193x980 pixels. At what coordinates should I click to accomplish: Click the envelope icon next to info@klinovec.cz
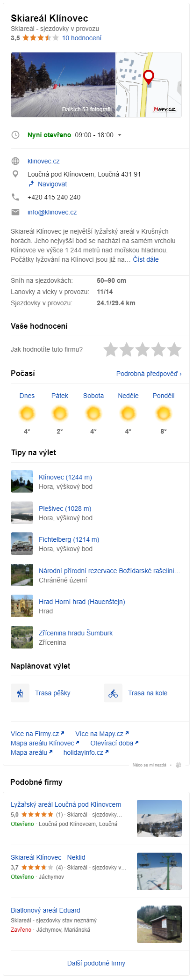[15, 212]
